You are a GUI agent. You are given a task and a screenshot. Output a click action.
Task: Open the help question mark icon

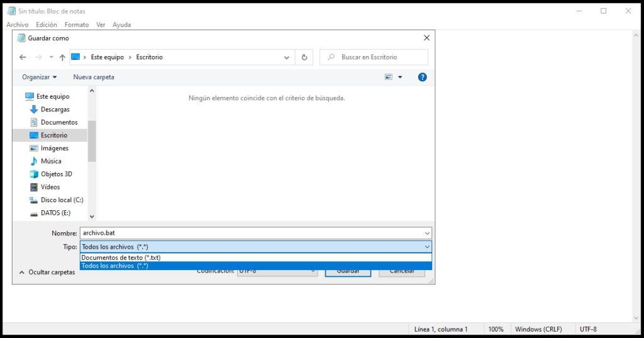(x=423, y=77)
